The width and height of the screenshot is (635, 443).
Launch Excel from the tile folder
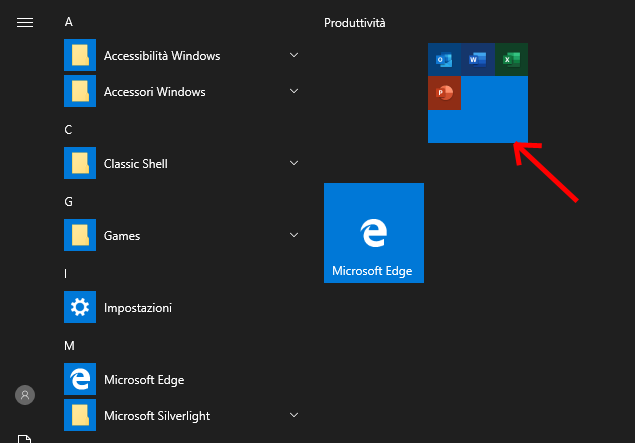511,60
